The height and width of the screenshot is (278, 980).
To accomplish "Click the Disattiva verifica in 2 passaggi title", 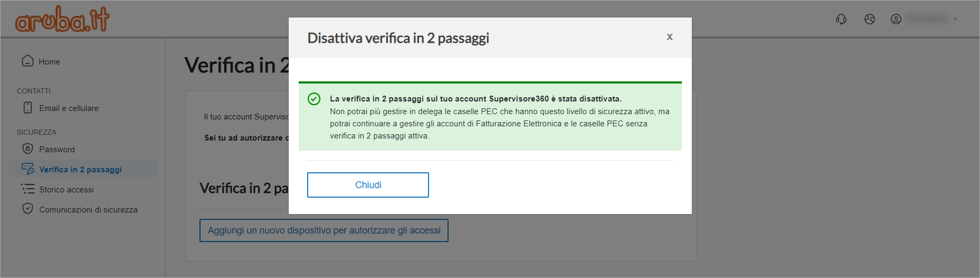I will 398,38.
